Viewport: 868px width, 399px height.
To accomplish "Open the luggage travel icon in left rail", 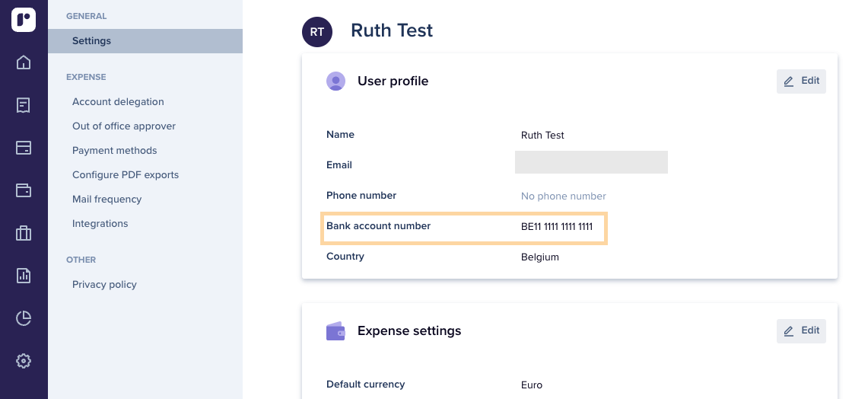I will (x=24, y=233).
